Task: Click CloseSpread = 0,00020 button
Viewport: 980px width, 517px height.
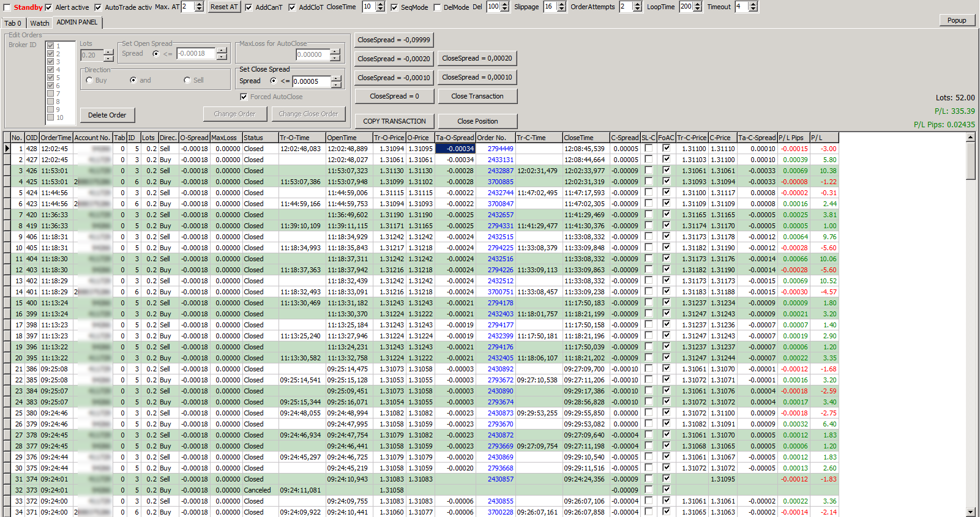Action: coord(477,58)
